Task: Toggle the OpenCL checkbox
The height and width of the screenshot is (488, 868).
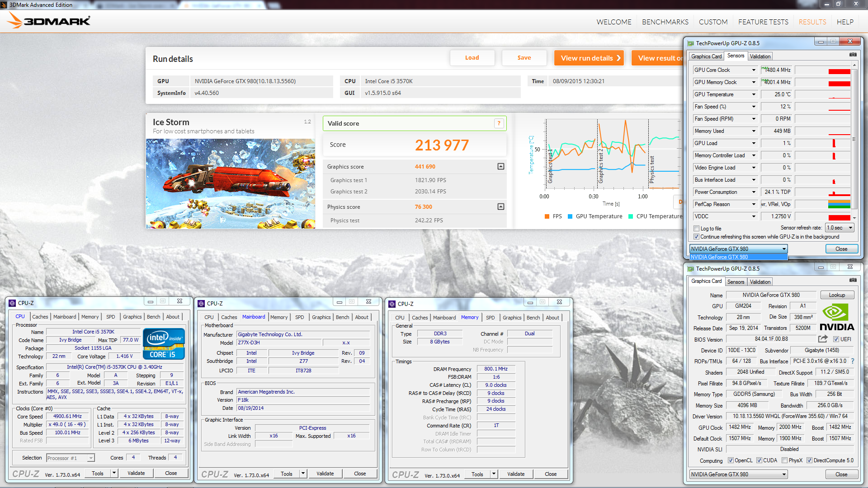Action: [x=731, y=460]
